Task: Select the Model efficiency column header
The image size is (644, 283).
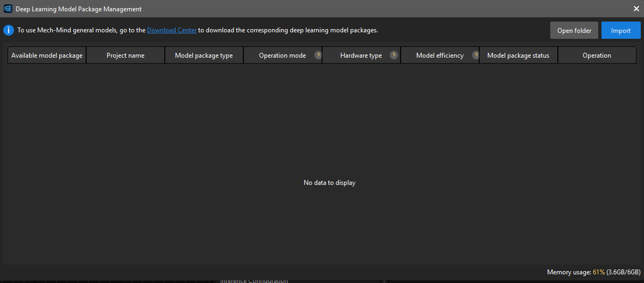Action: (x=440, y=55)
